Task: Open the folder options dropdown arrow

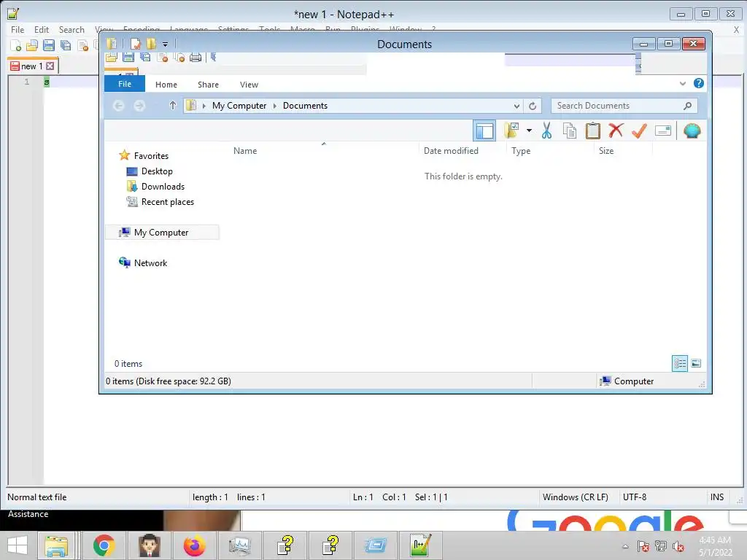Action: (529, 131)
